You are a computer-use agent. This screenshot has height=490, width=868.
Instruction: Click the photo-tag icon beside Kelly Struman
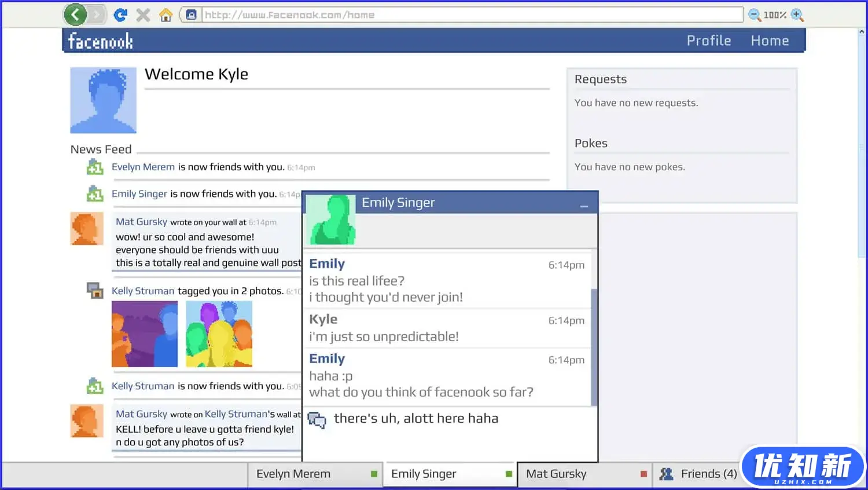[x=95, y=290]
